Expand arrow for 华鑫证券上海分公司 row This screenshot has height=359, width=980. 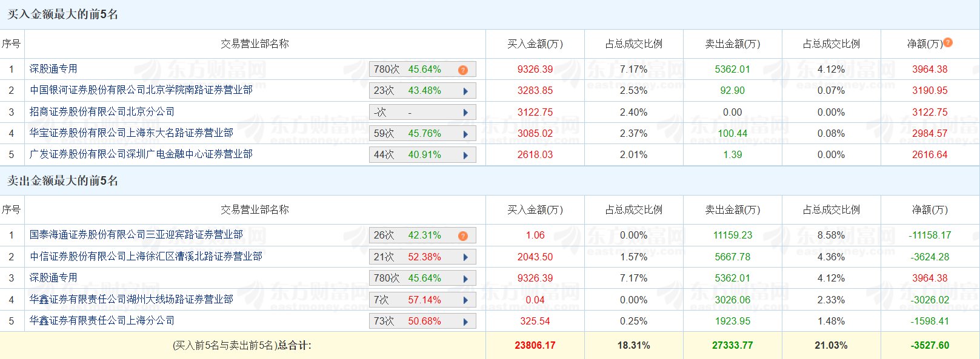point(465,321)
